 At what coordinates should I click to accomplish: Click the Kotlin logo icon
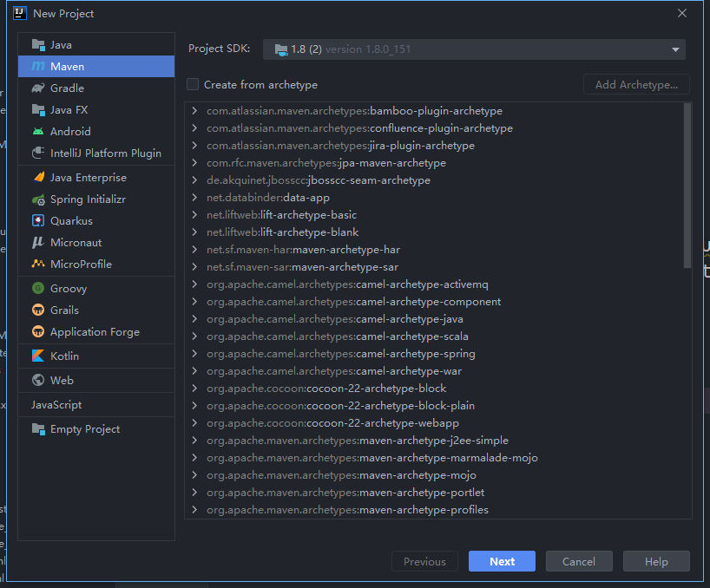click(x=38, y=356)
